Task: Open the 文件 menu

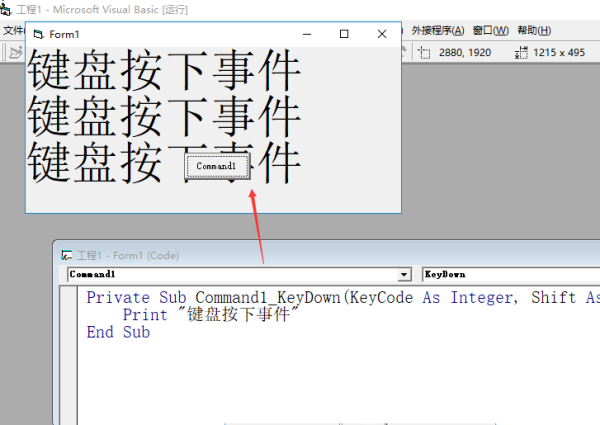Action: [13, 31]
